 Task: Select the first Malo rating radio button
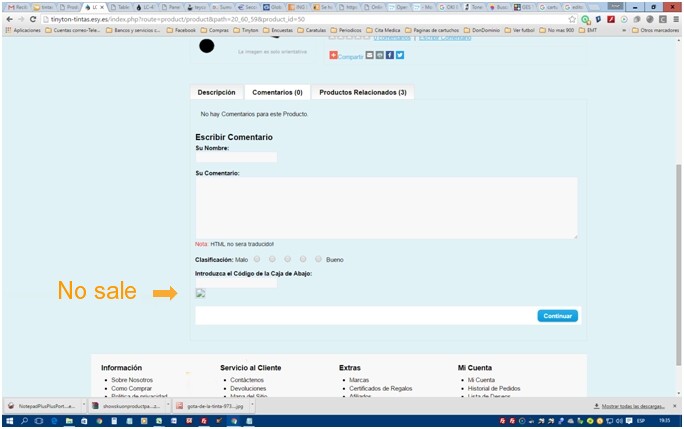click(257, 259)
